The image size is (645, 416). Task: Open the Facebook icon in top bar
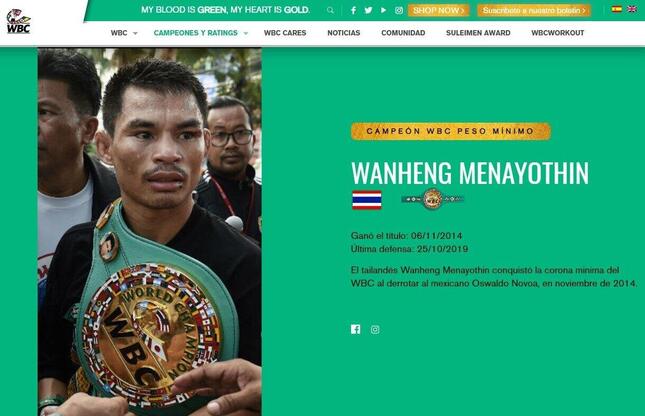tap(353, 10)
